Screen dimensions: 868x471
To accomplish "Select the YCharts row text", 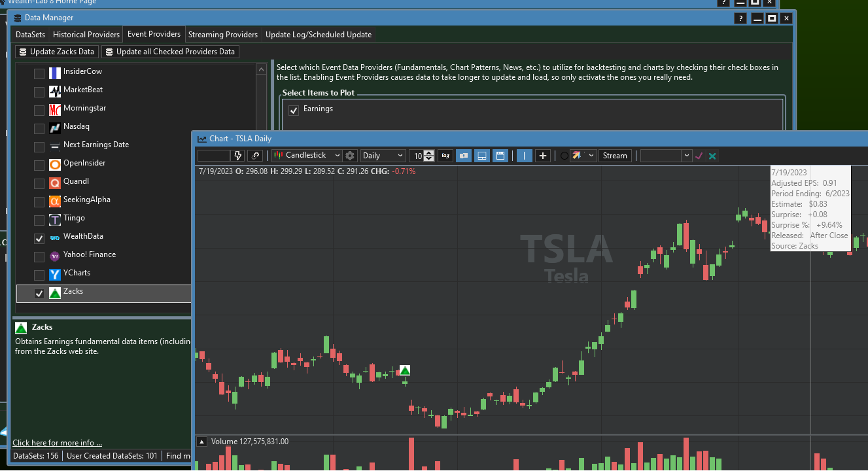I will pyautogui.click(x=77, y=273).
